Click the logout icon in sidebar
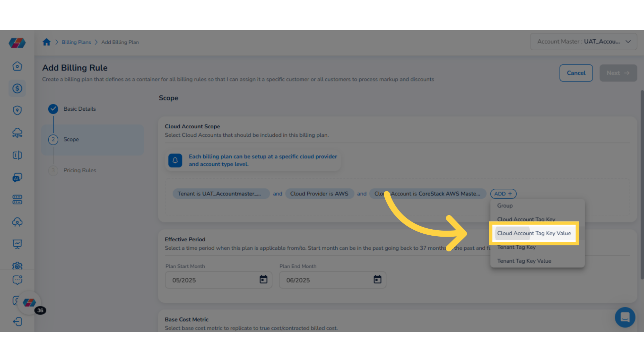The image size is (644, 362). [17, 322]
